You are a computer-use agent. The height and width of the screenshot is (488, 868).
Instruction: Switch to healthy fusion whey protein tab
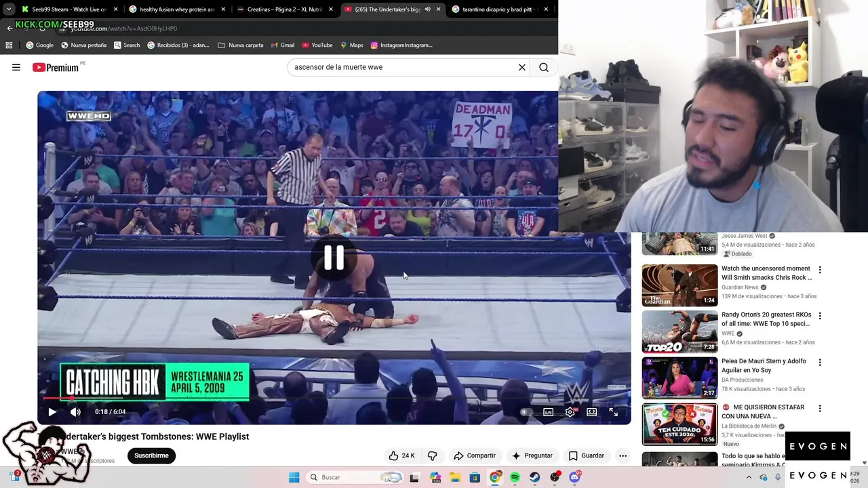click(x=176, y=9)
